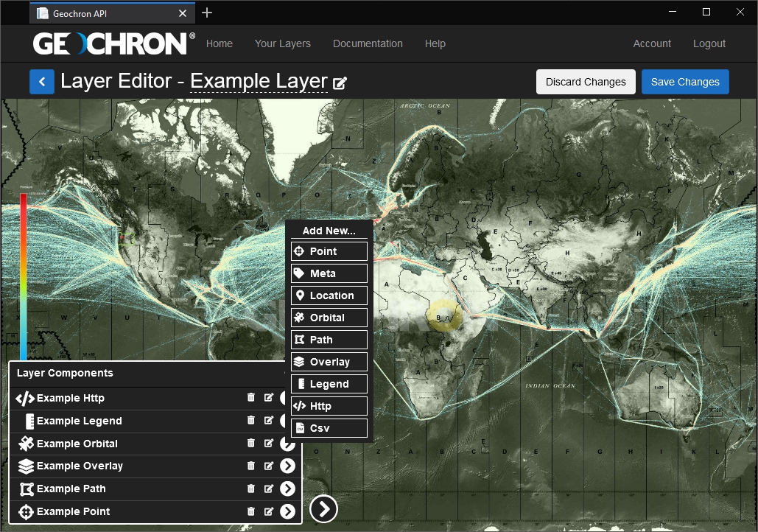This screenshot has width=758, height=532.
Task: Edit the Example Legend component
Action: (x=269, y=420)
